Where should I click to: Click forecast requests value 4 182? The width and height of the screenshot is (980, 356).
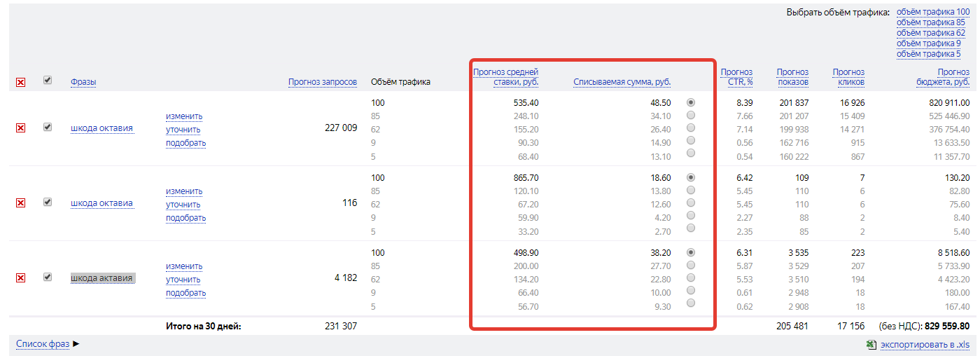coord(346,278)
